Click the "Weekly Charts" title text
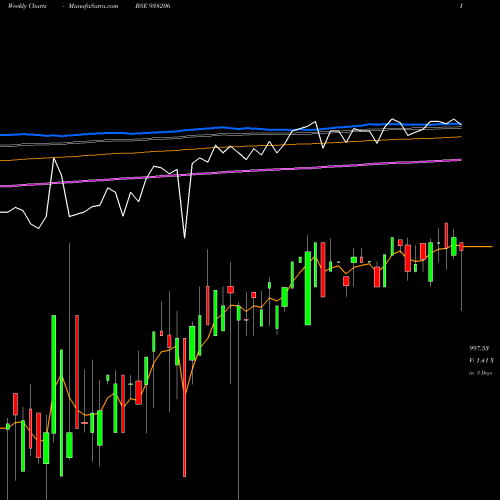This screenshot has height=500, width=500. pos(27,6)
